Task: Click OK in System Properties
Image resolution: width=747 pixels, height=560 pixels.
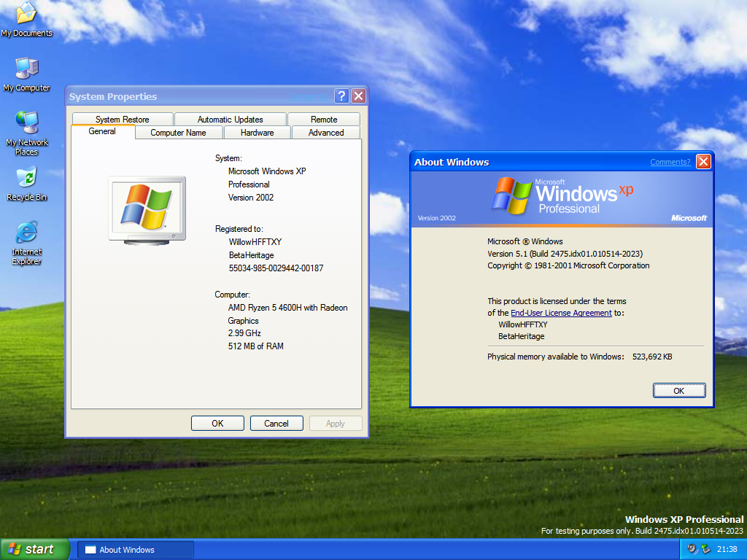Action: (217, 424)
